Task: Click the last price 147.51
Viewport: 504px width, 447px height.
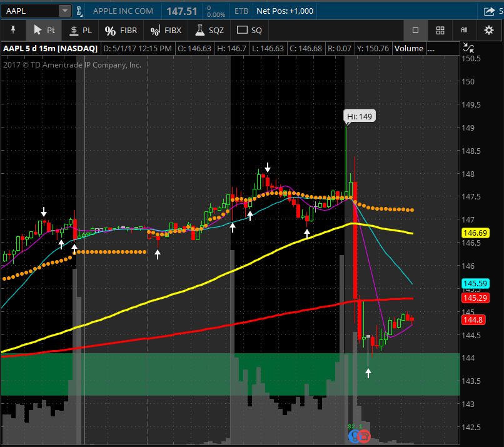Action: tap(181, 11)
